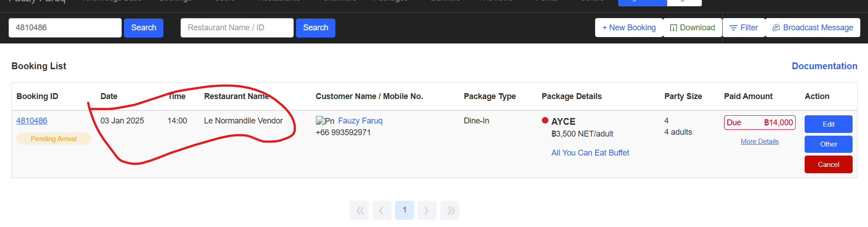Open booking 4810486 link
Viewport: 868px width, 227px height.
(32, 121)
